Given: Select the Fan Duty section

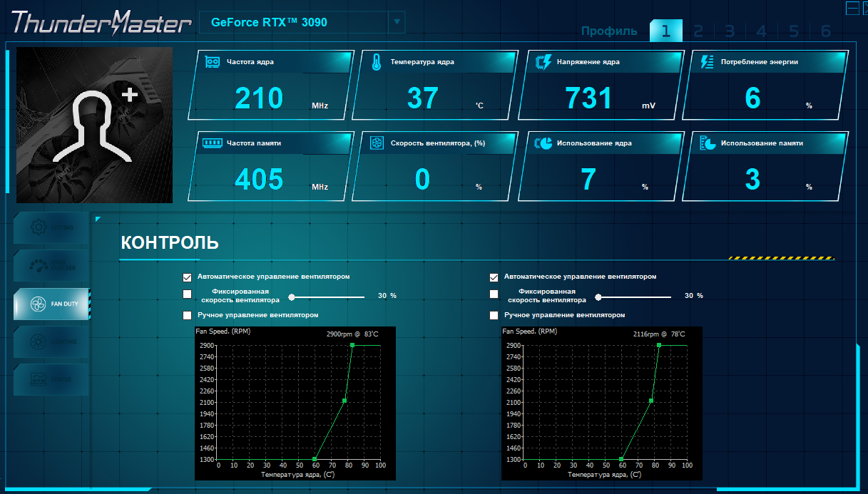Looking at the screenshot, I should pos(51,304).
